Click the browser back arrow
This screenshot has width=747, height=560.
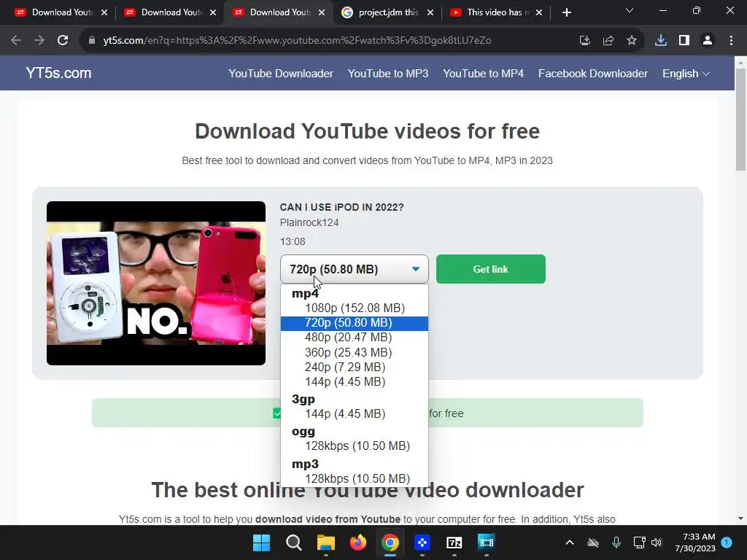point(16,41)
